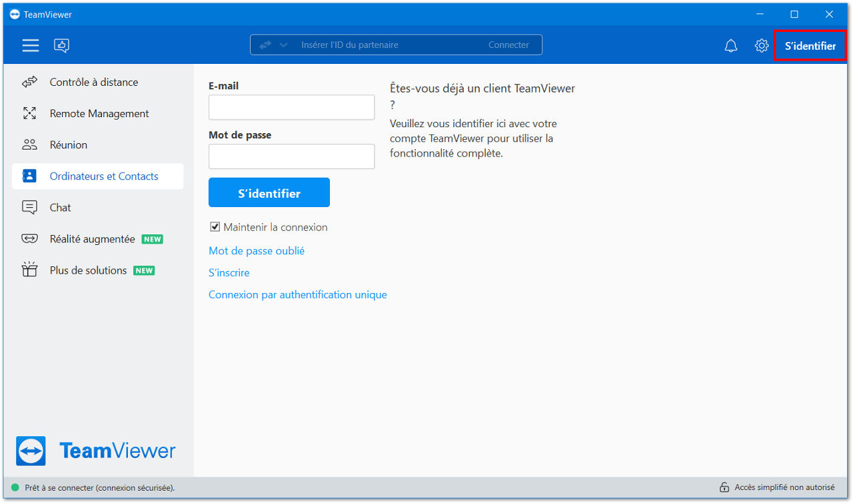This screenshot has width=853, height=504.
Task: Open the settings gear
Action: (x=762, y=46)
